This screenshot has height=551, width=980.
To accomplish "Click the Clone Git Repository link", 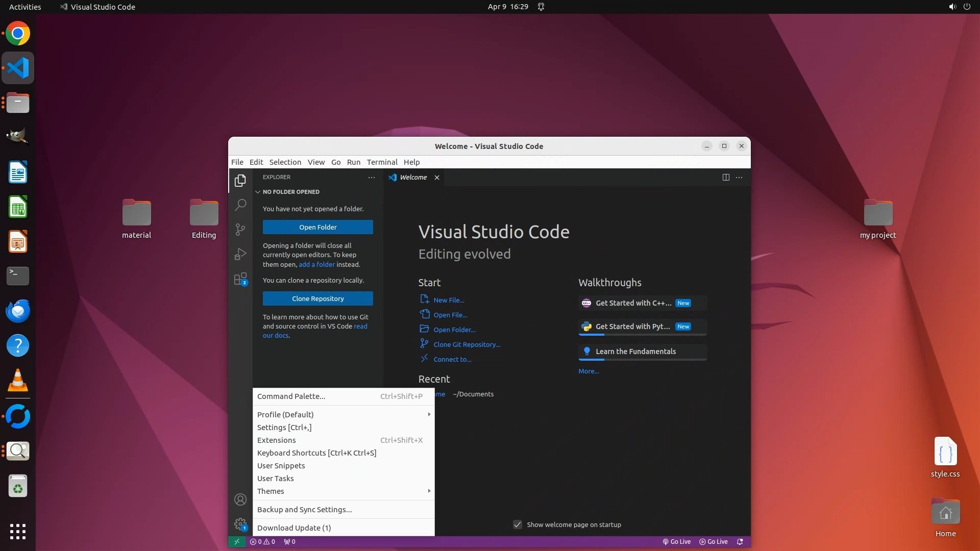I will pos(467,344).
